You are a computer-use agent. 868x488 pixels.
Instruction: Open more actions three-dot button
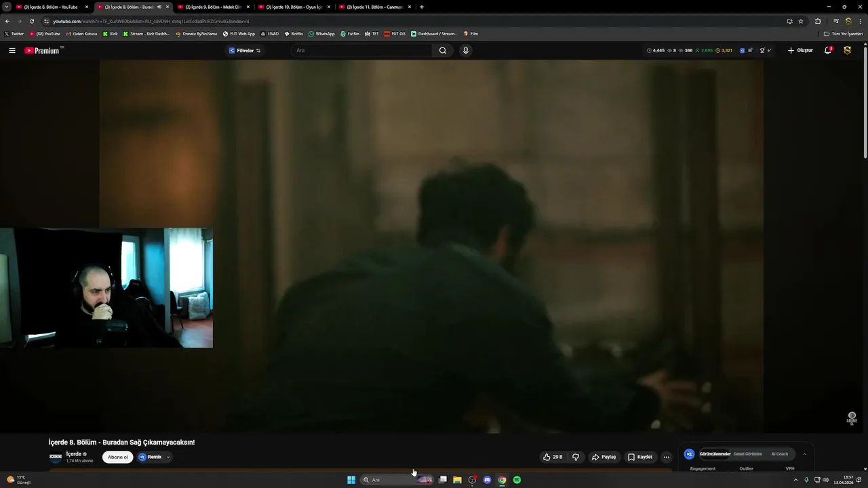point(666,457)
